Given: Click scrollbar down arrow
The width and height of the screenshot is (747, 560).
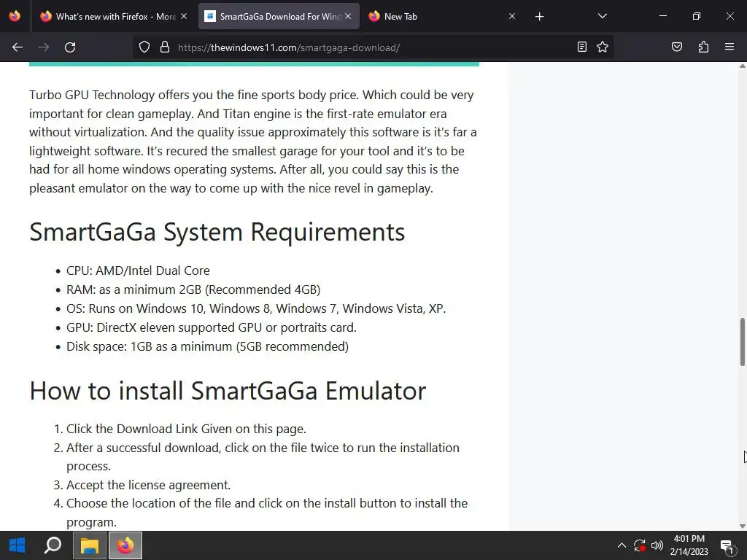Looking at the screenshot, I should tap(742, 526).
